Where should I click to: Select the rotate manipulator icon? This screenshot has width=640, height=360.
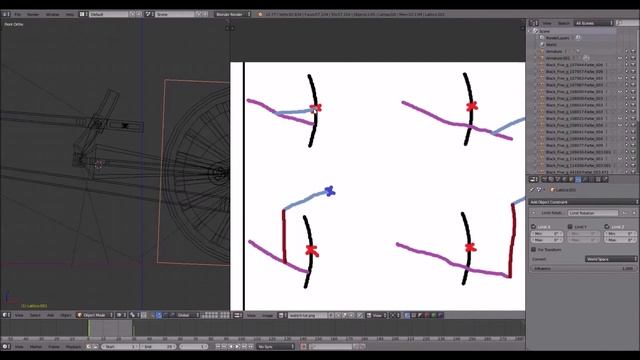(x=165, y=315)
